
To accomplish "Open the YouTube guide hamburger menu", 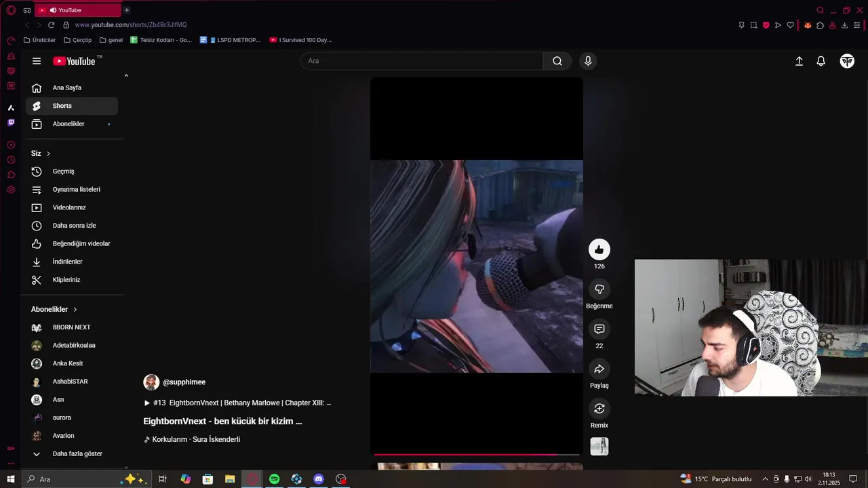I will [x=37, y=61].
